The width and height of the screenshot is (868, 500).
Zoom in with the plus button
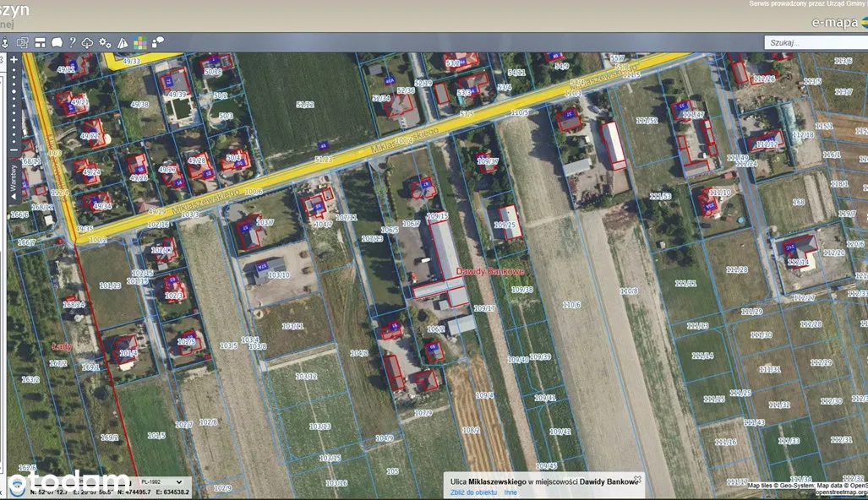[14, 60]
